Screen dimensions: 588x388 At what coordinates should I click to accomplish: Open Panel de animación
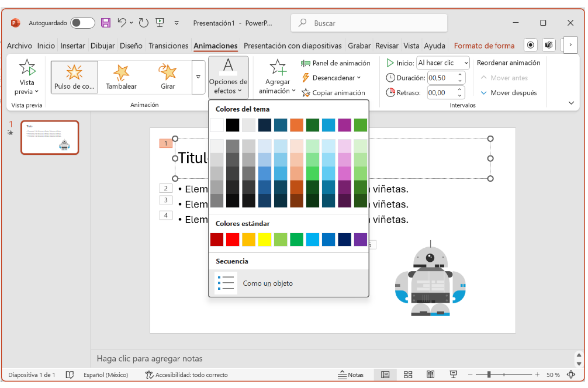pyautogui.click(x=335, y=63)
